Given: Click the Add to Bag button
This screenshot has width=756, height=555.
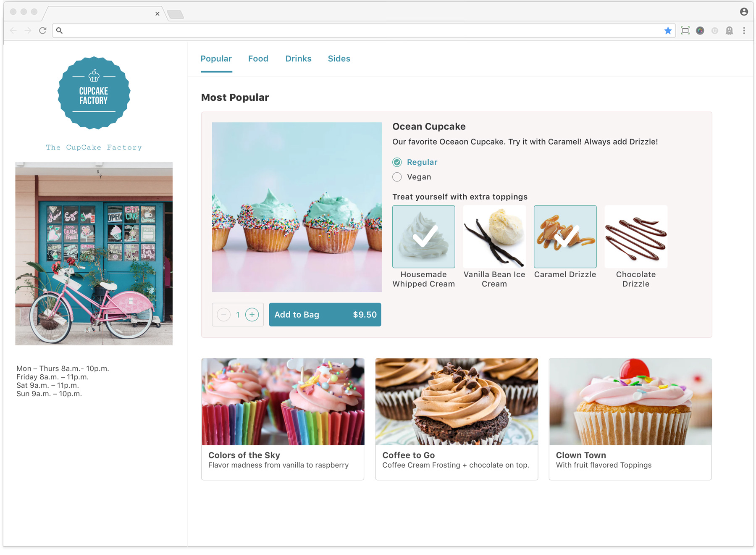Looking at the screenshot, I should 325,315.
